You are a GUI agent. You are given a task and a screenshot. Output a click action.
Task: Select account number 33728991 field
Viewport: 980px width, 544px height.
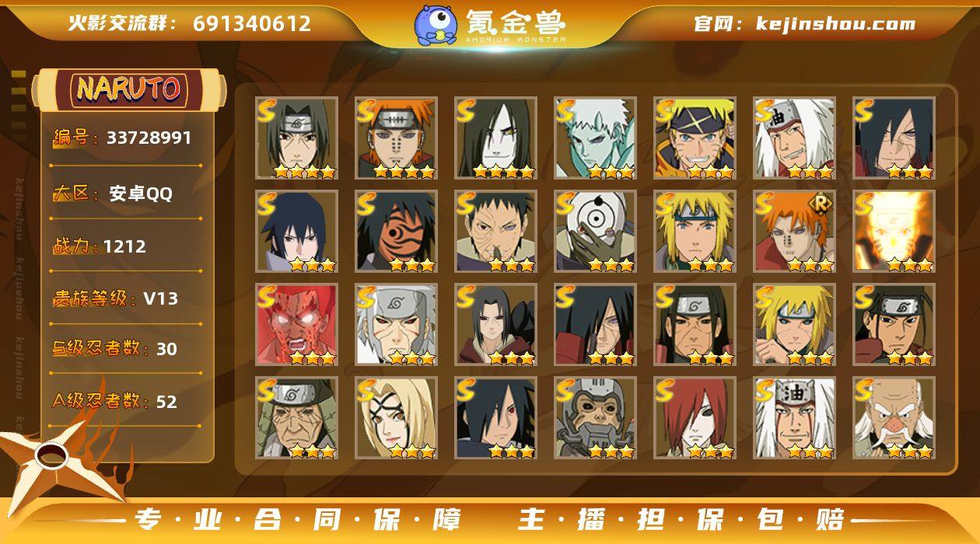pos(127,138)
